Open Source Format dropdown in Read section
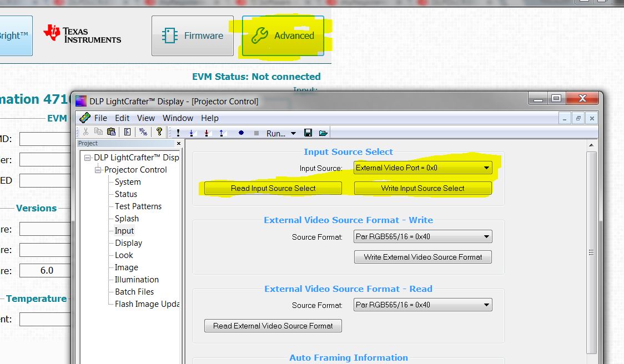 [x=422, y=305]
